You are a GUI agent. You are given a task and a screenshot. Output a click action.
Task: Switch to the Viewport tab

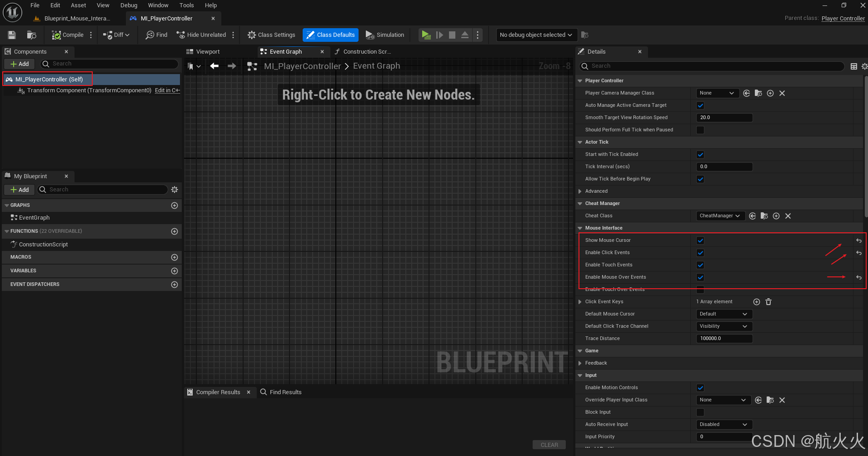click(203, 52)
